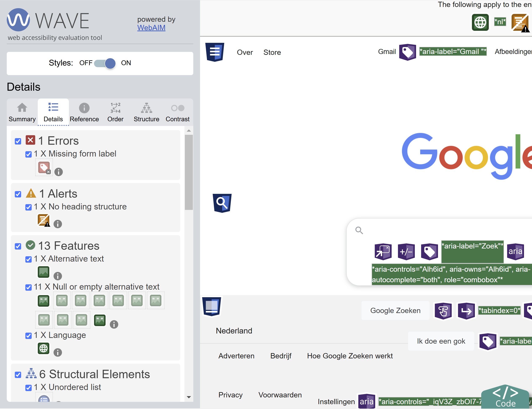Uncheck the Language checkbox
The image size is (532, 409).
tap(28, 336)
